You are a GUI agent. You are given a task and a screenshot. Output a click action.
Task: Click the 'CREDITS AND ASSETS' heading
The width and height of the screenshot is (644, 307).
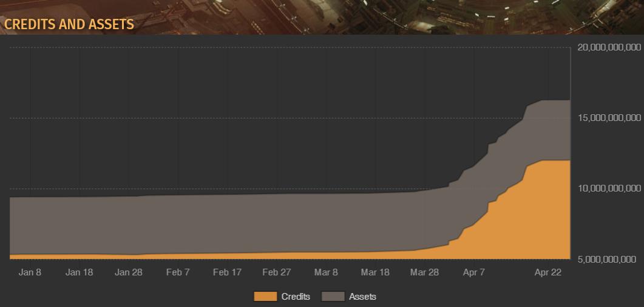point(69,24)
